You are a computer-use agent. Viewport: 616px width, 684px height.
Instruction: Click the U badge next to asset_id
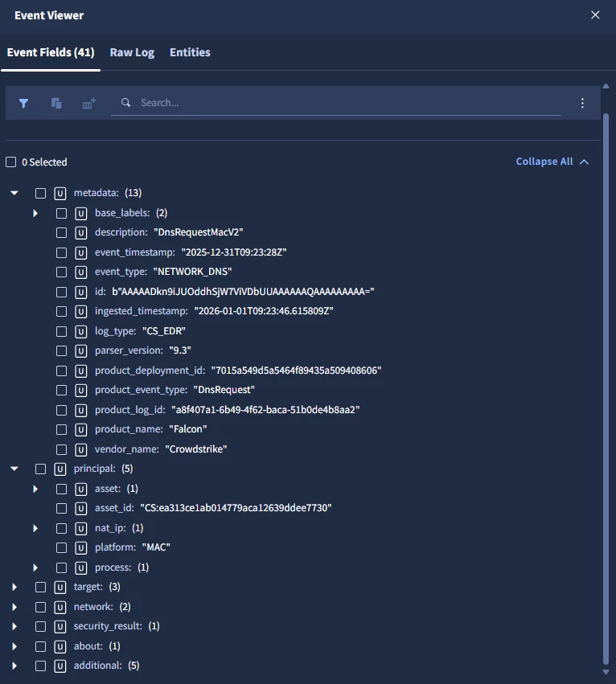pos(81,508)
